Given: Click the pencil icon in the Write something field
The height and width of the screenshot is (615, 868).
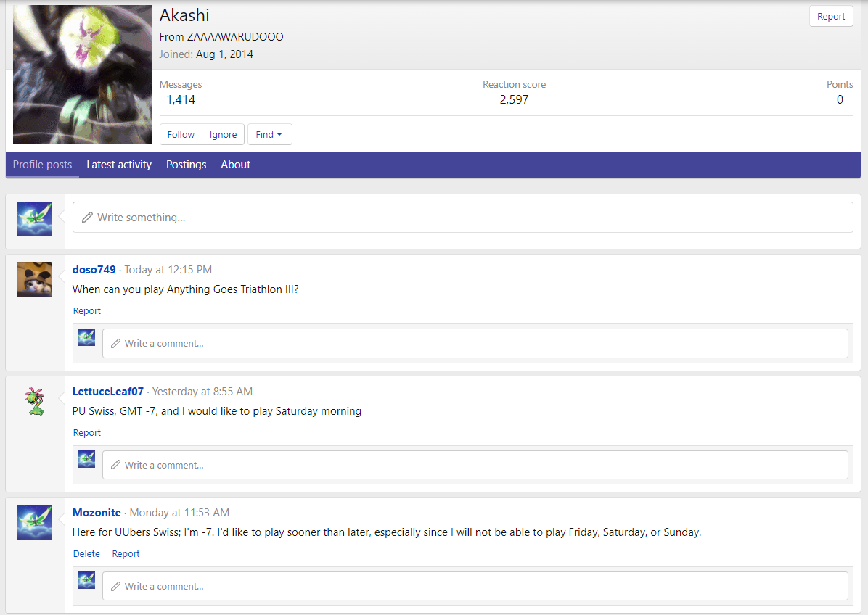Looking at the screenshot, I should pos(87,218).
